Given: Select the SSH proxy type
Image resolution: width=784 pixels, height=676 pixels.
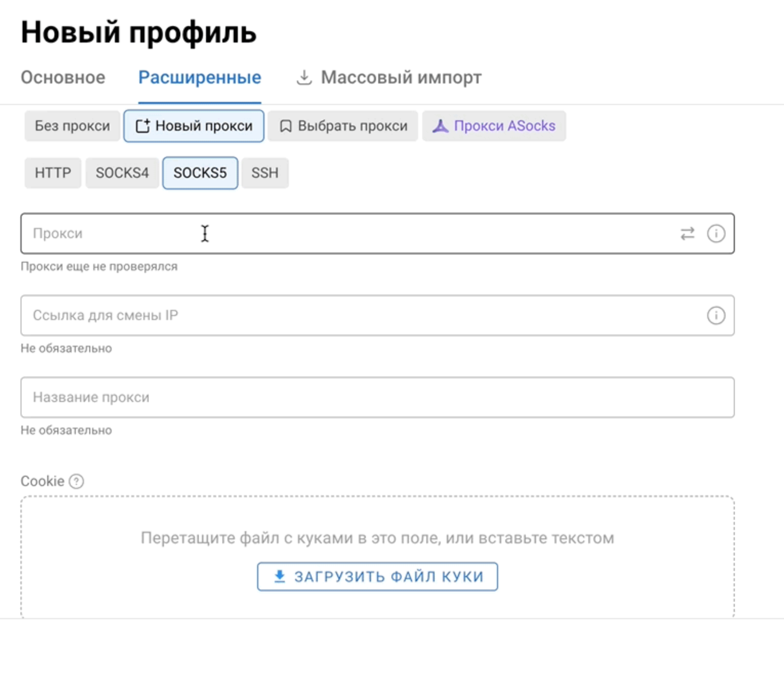Looking at the screenshot, I should (264, 173).
